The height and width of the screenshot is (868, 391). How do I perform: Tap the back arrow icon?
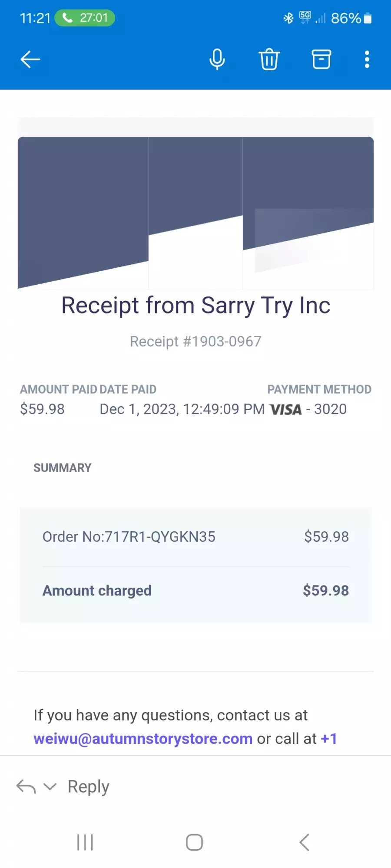click(x=30, y=59)
